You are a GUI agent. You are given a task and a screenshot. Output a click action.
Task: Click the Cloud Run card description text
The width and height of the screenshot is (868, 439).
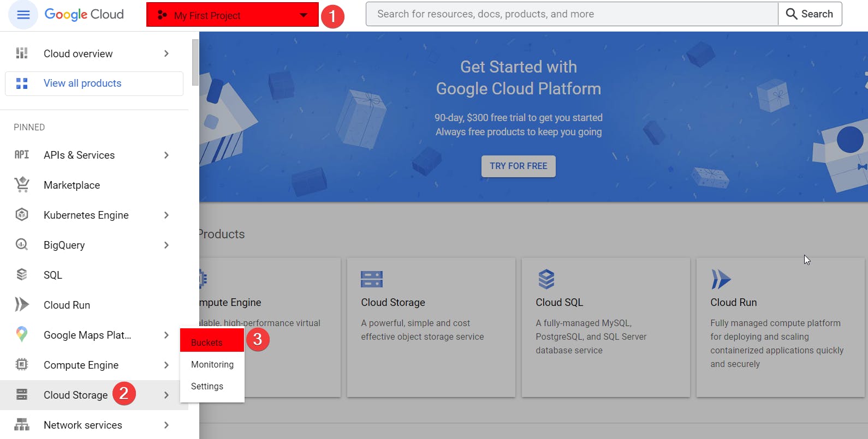[777, 344]
